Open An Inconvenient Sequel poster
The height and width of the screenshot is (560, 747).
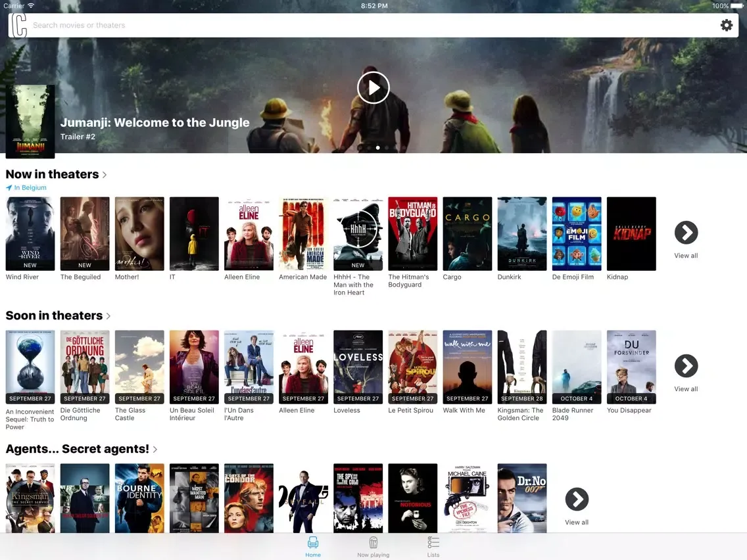30,367
